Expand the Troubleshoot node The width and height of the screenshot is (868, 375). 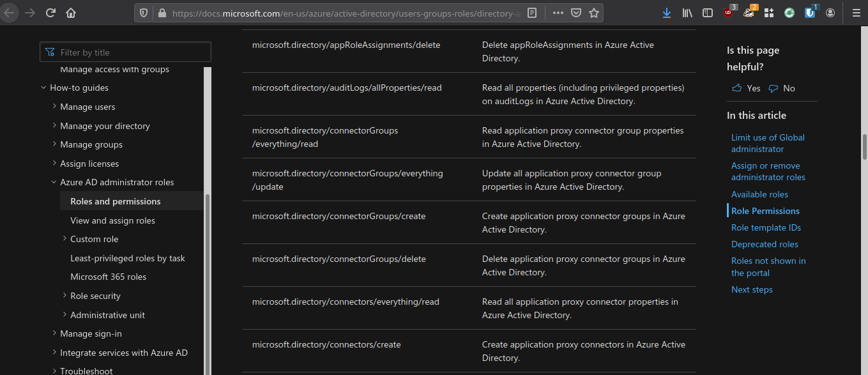54,371
